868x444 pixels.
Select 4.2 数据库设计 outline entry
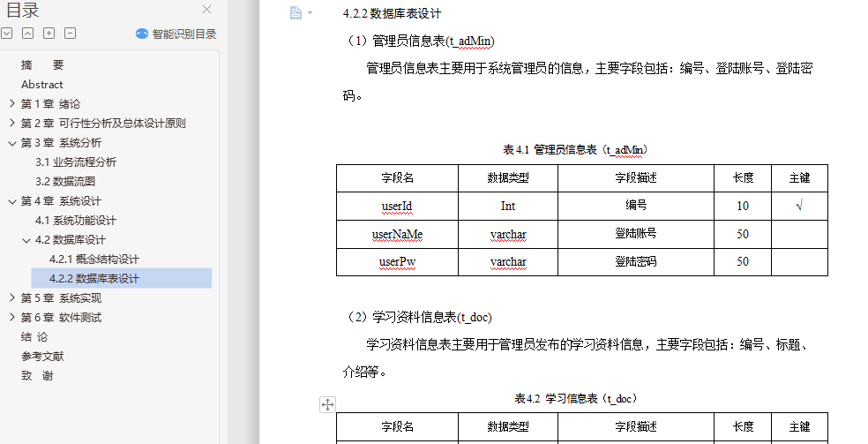[x=71, y=240]
